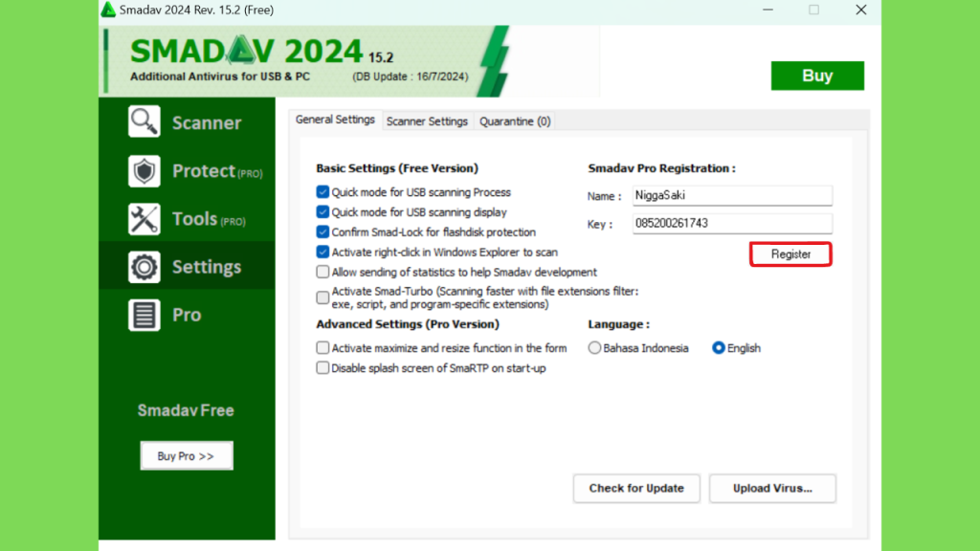Image resolution: width=980 pixels, height=551 pixels.
Task: Switch to General Settings tab
Action: (x=335, y=120)
